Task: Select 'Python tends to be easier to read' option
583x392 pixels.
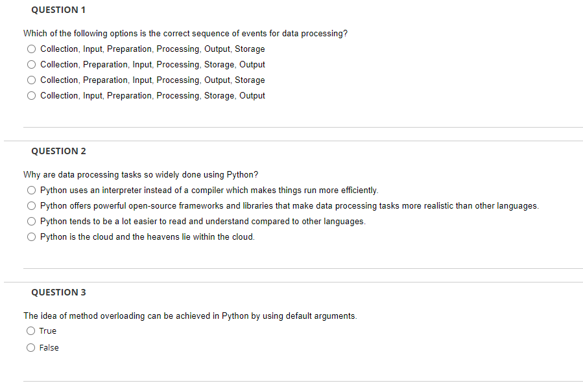Action: tap(31, 221)
